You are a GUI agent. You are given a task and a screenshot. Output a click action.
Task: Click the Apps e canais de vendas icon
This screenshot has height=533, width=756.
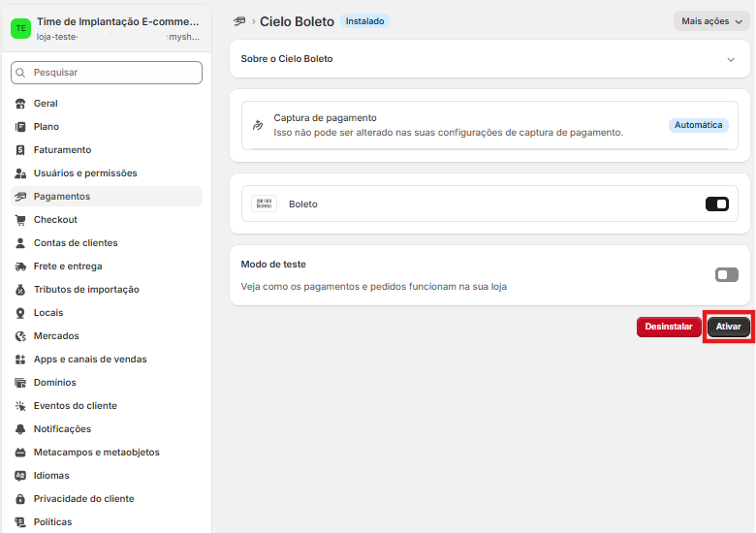[x=20, y=359]
